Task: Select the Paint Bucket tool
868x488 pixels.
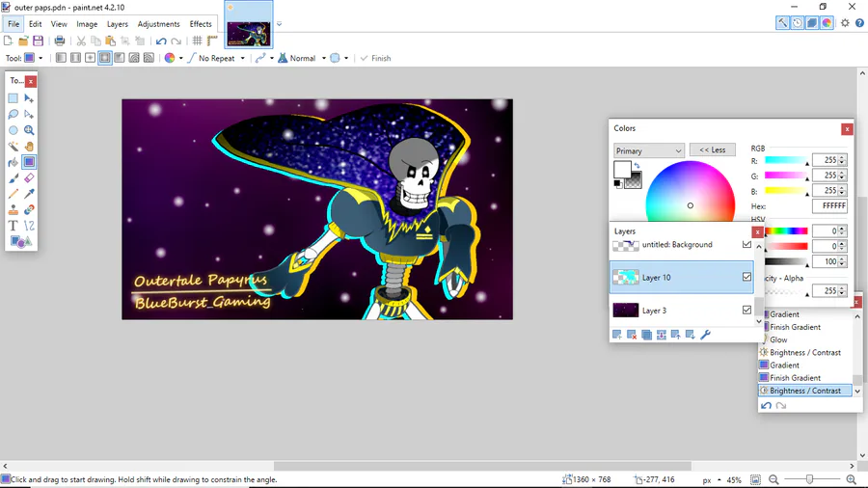Action: 14,162
